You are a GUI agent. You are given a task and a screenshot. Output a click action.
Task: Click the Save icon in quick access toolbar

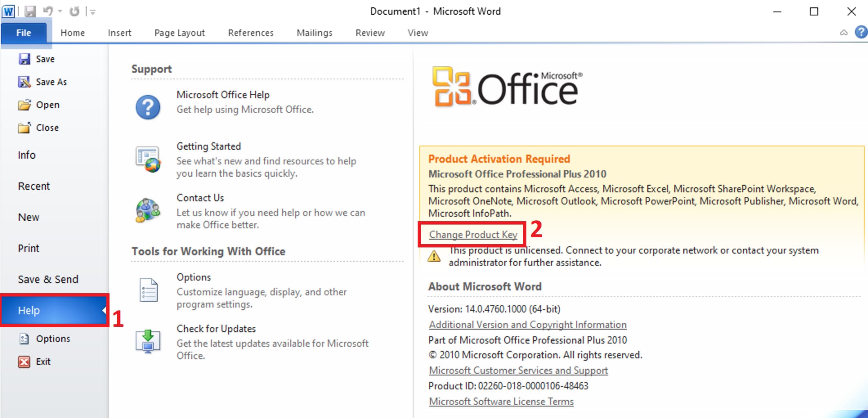tap(30, 11)
